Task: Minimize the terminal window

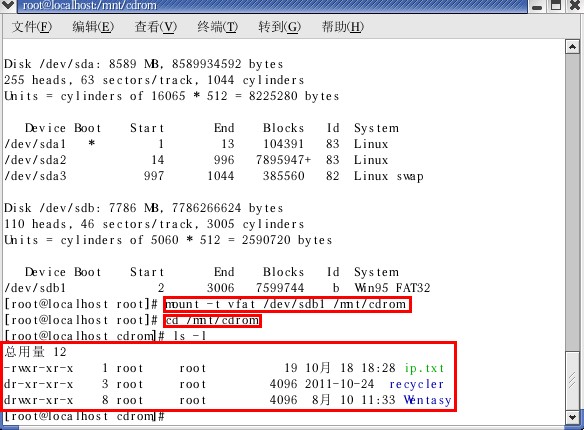Action: [x=537, y=6]
